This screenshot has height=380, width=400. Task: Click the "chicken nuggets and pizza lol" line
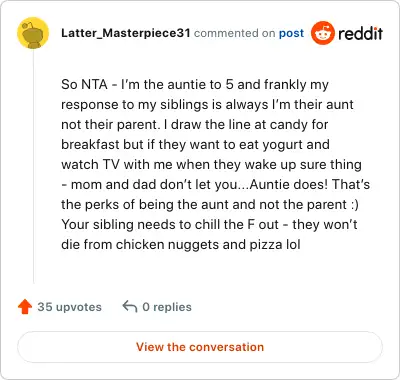(x=181, y=244)
